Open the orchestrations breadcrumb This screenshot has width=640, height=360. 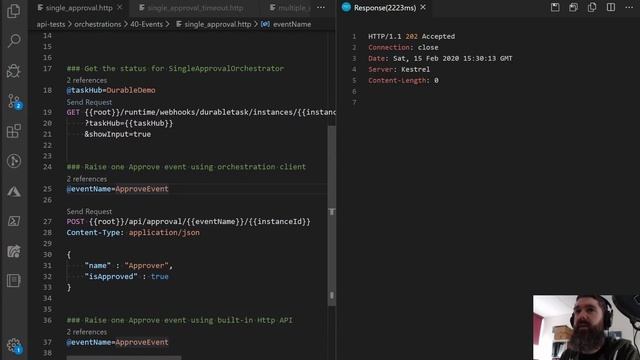tap(98, 24)
